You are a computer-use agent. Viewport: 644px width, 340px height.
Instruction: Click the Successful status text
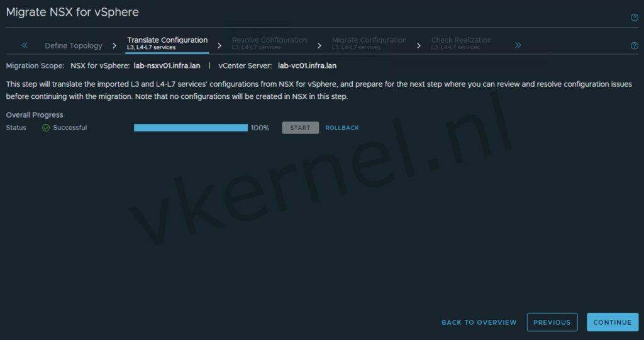[70, 128]
